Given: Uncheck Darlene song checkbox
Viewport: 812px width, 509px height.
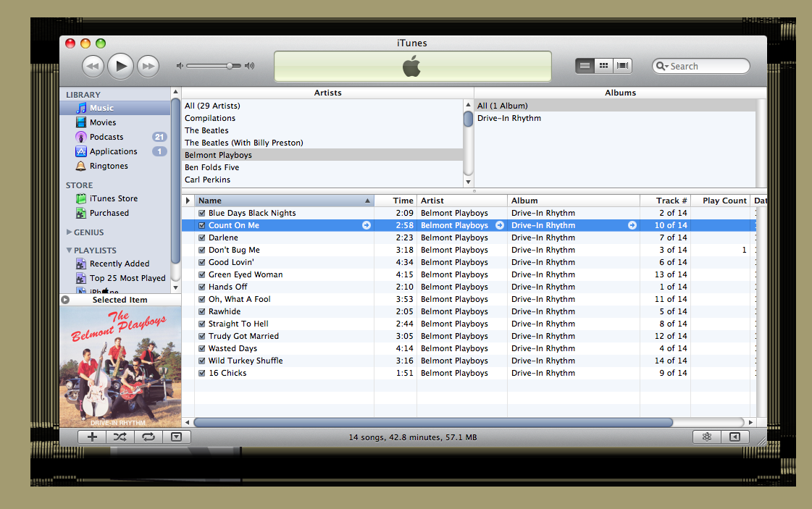Looking at the screenshot, I should coord(202,237).
